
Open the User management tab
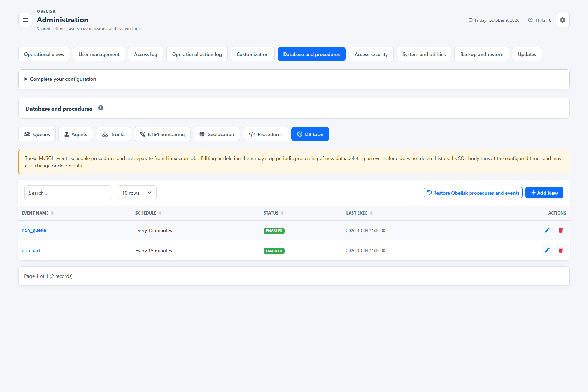(x=99, y=54)
